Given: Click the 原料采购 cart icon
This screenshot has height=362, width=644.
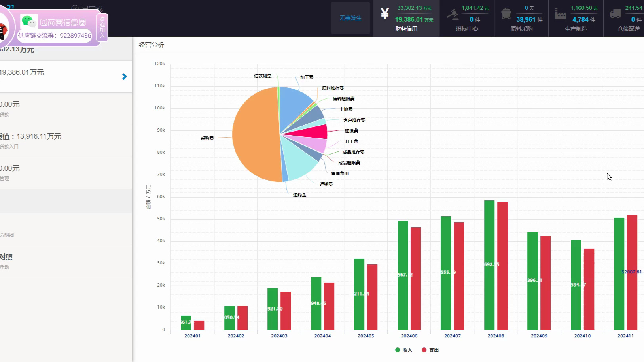Looking at the screenshot, I should click(506, 14).
